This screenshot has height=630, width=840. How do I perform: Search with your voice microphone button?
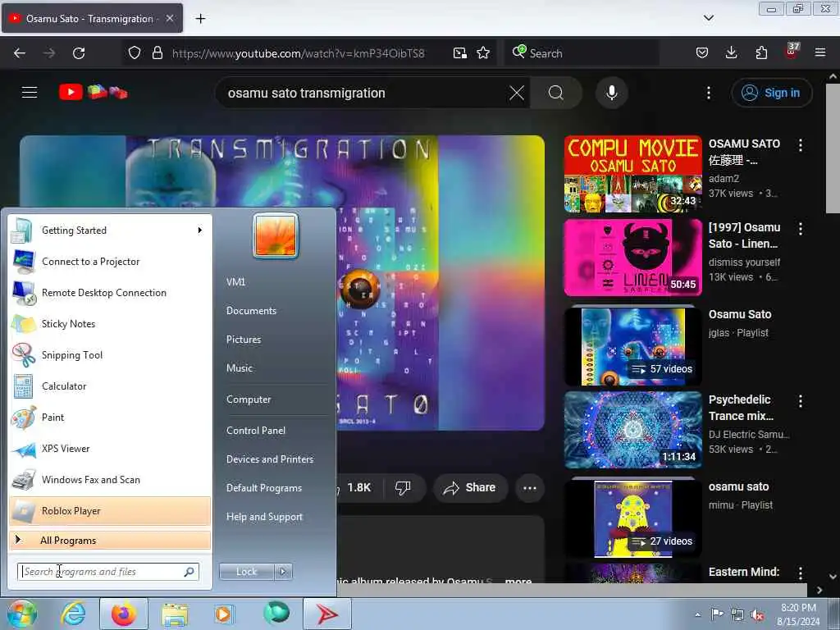pos(612,93)
